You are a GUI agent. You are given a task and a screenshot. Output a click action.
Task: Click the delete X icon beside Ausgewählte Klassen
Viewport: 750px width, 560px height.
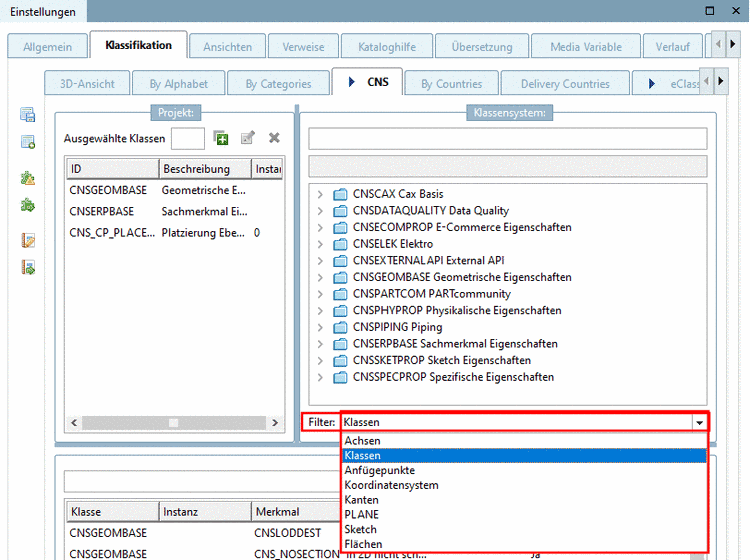(x=274, y=138)
